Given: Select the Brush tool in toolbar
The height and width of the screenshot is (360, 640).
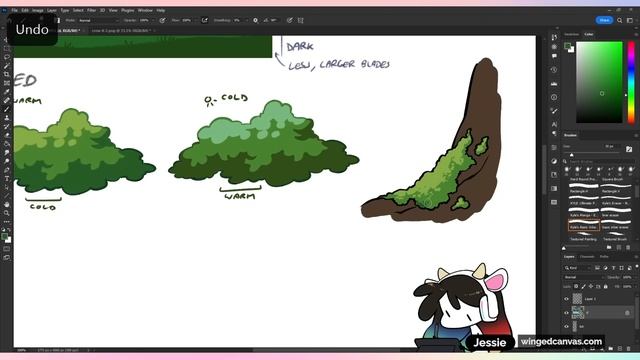Looking at the screenshot, I should [x=7, y=109].
